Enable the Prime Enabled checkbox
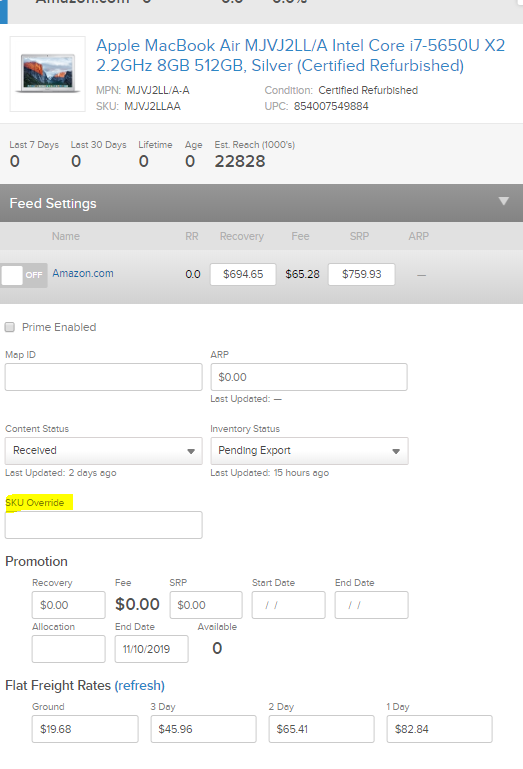Image resolution: width=523 pixels, height=769 pixels. coord(10,327)
